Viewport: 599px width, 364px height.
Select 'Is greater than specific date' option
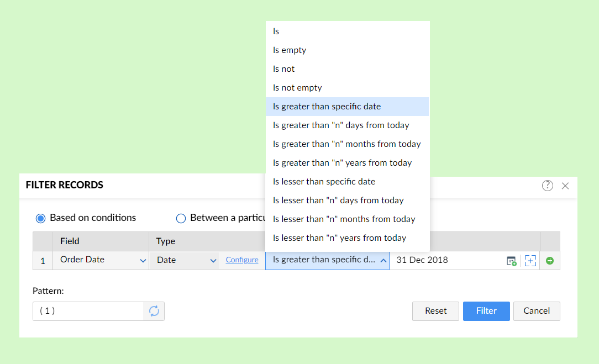(x=347, y=106)
